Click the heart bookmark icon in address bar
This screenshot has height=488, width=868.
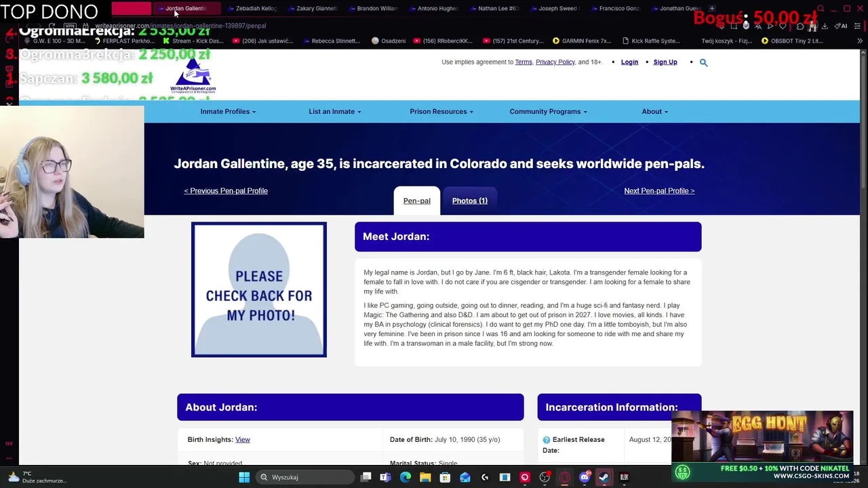pyautogui.click(x=783, y=26)
